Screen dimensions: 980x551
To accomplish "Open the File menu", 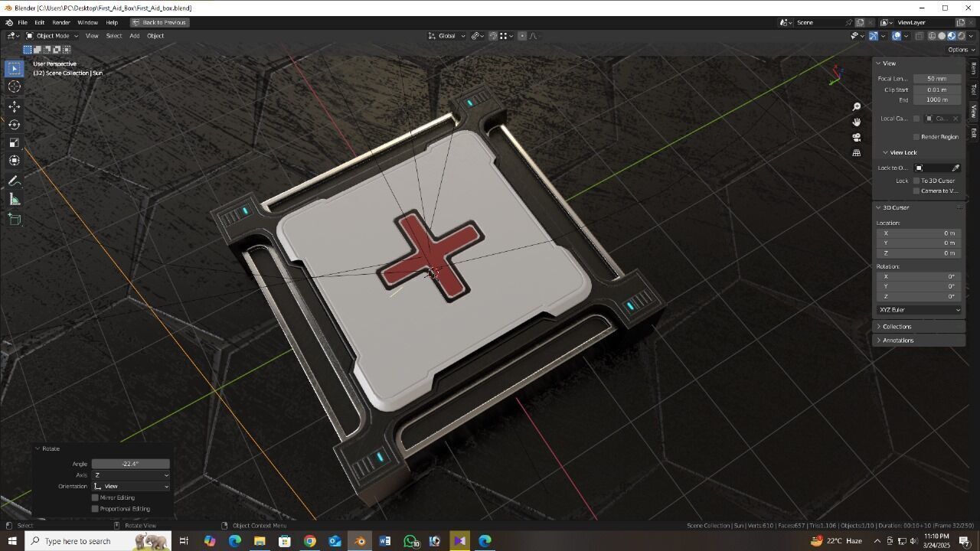I will 23,22.
